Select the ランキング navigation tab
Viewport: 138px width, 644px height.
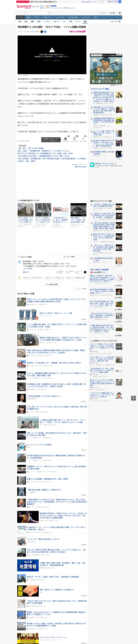point(86,17)
